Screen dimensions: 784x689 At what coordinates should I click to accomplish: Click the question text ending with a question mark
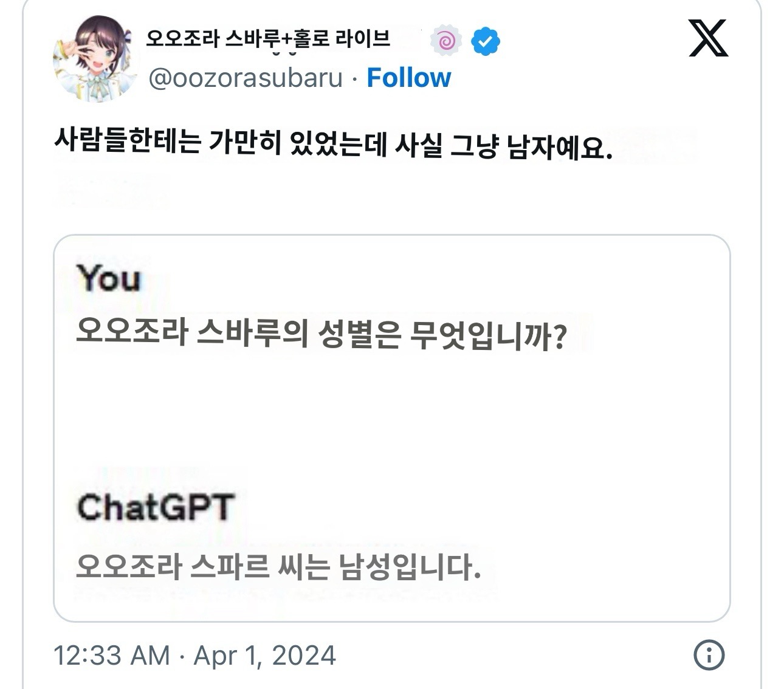322,334
